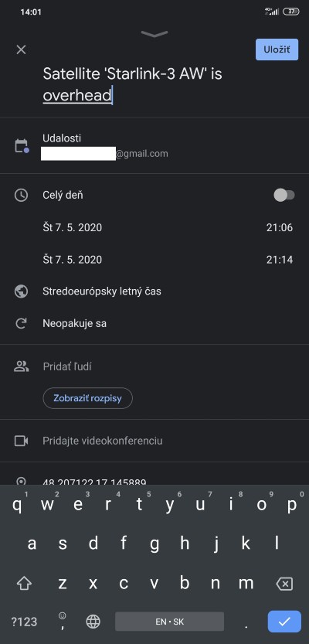Tap the Uložiť save button
The width and height of the screenshot is (309, 644).
[277, 49]
